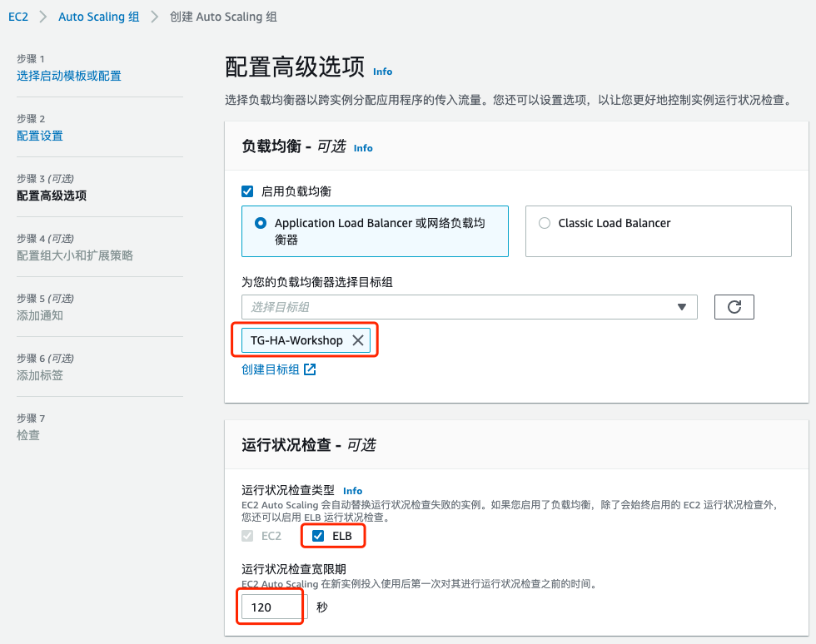Click the EC2 breadcrumb link
This screenshot has height=644, width=816.
(x=18, y=16)
